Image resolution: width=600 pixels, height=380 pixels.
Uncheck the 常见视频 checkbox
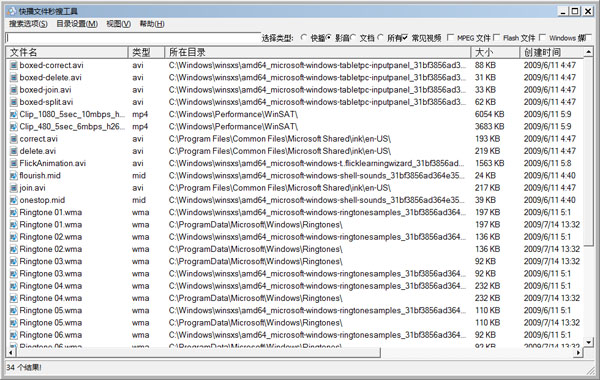click(x=405, y=38)
